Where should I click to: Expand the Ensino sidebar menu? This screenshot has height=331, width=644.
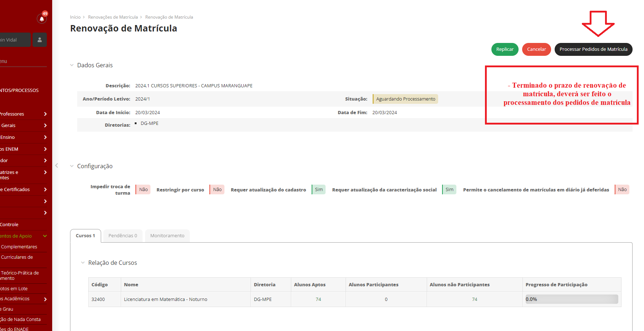tap(23, 137)
